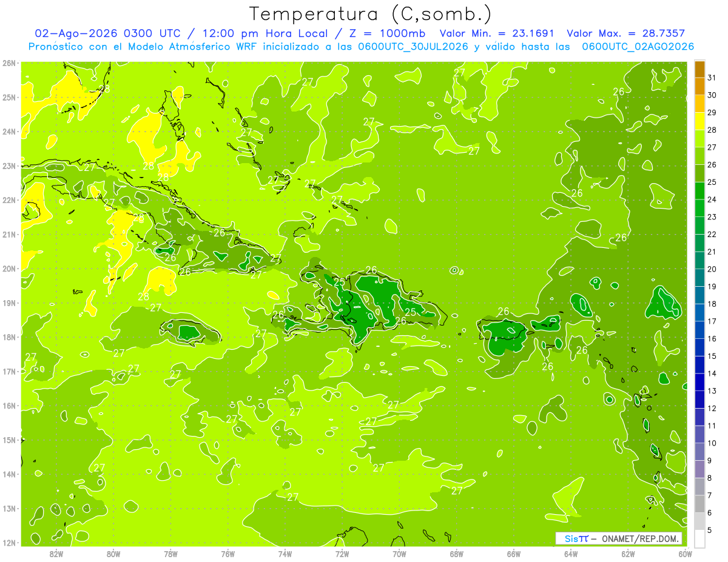Select legend color band between 29 and 30

pos(699,104)
